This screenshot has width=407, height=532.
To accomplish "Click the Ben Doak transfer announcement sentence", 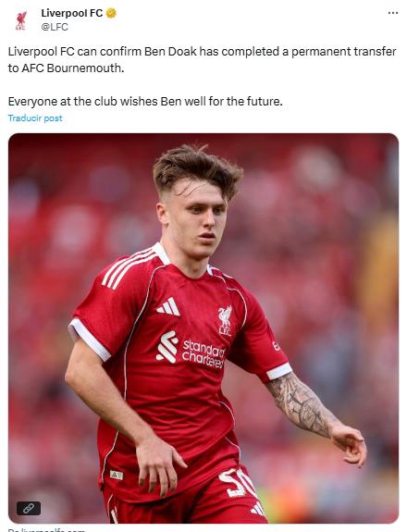I will point(203,60).
